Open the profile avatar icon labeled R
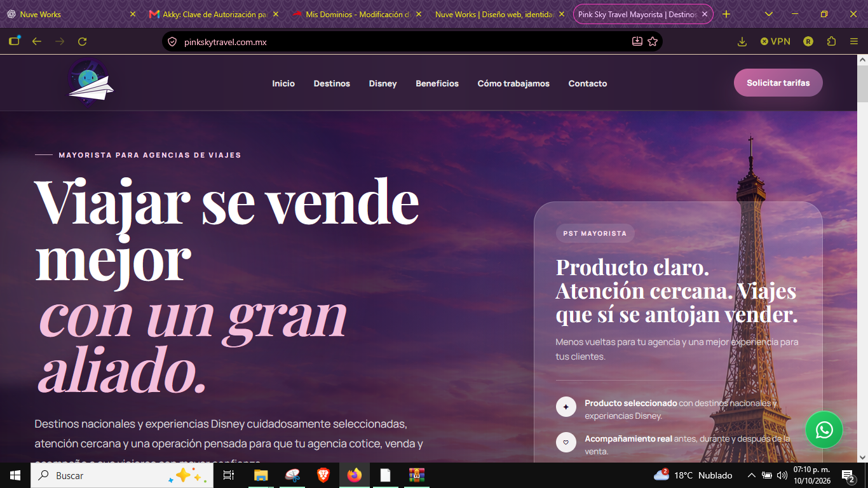The width and height of the screenshot is (868, 488). coord(808,41)
